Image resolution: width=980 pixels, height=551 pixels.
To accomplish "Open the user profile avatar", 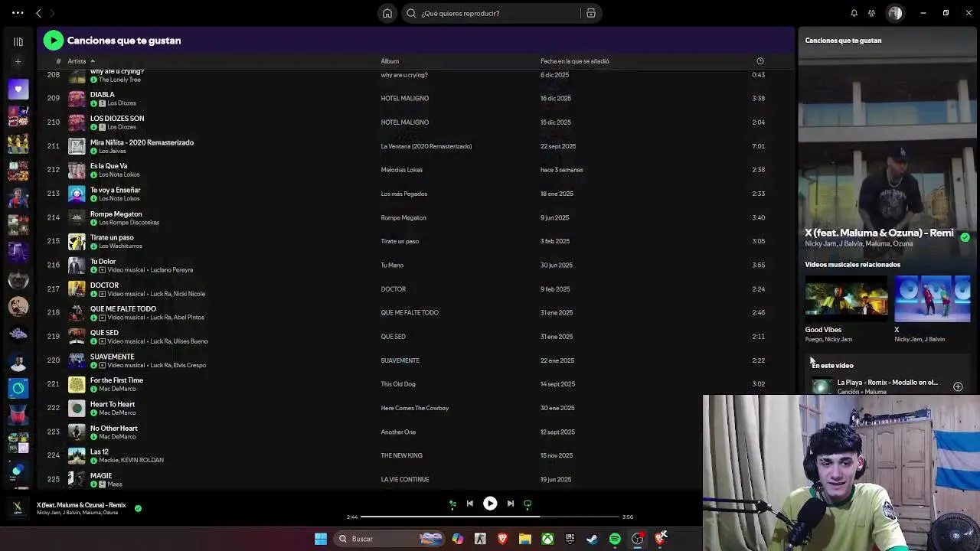I will pyautogui.click(x=895, y=13).
